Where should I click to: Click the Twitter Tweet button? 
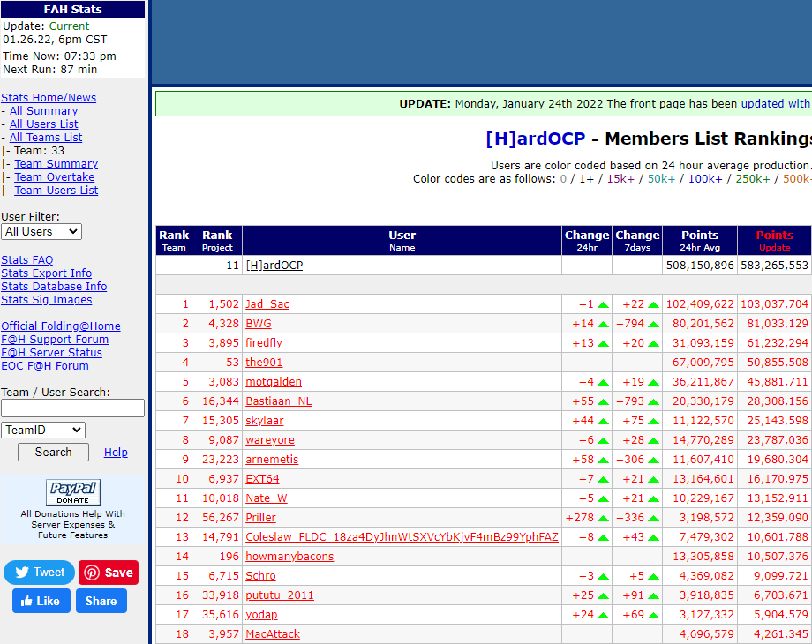click(39, 573)
